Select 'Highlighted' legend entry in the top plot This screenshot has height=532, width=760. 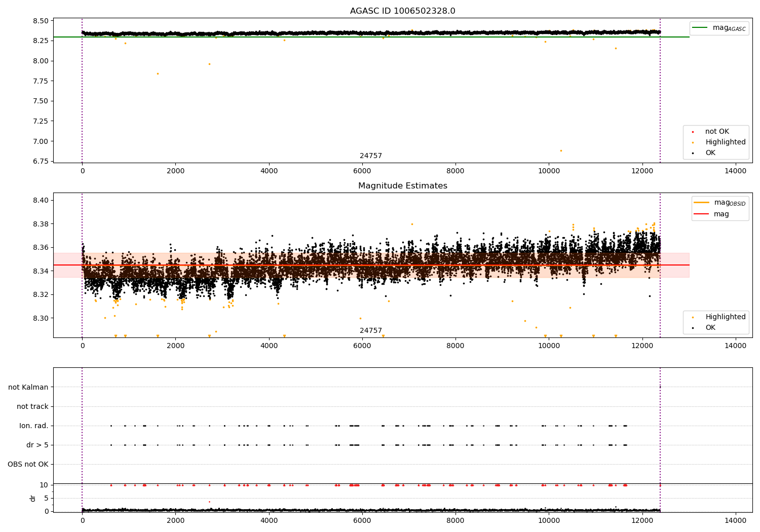(726, 142)
